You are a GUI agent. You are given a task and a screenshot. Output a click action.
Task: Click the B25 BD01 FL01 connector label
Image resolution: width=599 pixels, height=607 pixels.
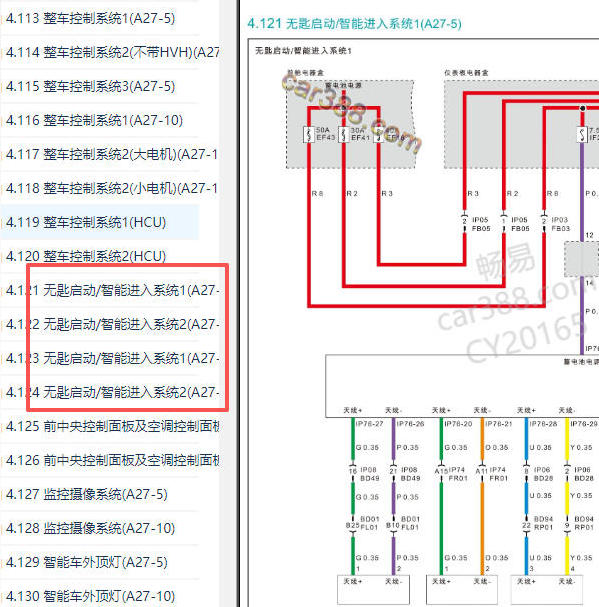(362, 523)
